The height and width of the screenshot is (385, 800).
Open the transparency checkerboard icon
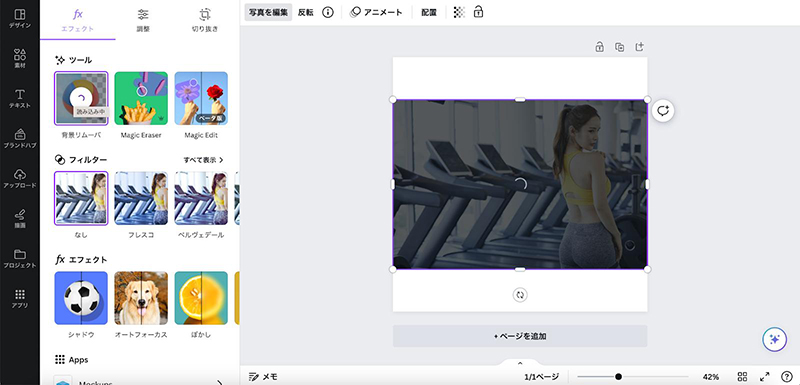tap(459, 12)
